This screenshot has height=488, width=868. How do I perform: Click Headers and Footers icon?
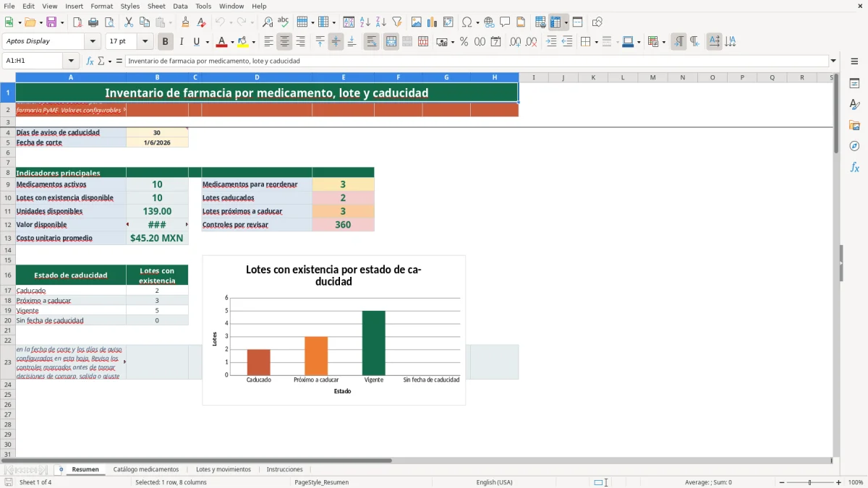[x=521, y=22]
